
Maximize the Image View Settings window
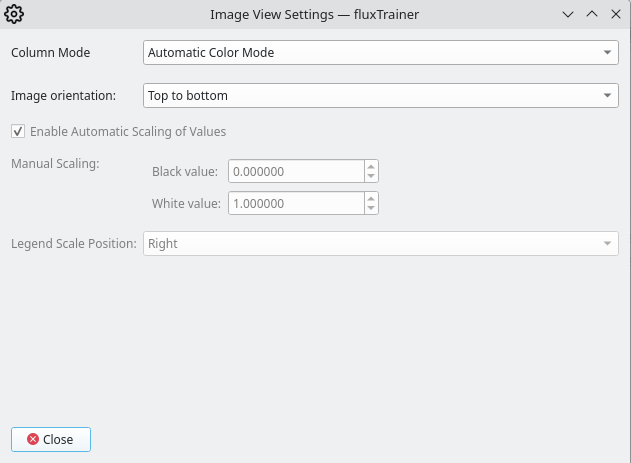click(x=592, y=14)
